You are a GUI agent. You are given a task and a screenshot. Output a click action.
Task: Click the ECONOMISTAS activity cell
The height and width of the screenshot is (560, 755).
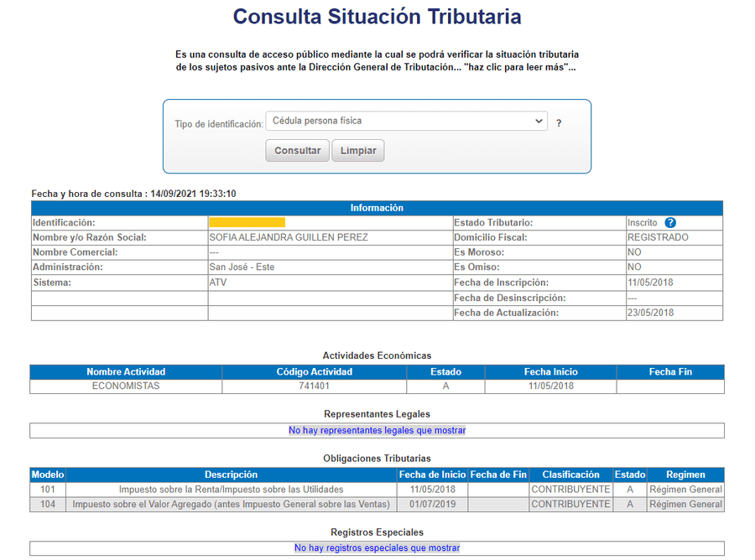click(x=126, y=386)
